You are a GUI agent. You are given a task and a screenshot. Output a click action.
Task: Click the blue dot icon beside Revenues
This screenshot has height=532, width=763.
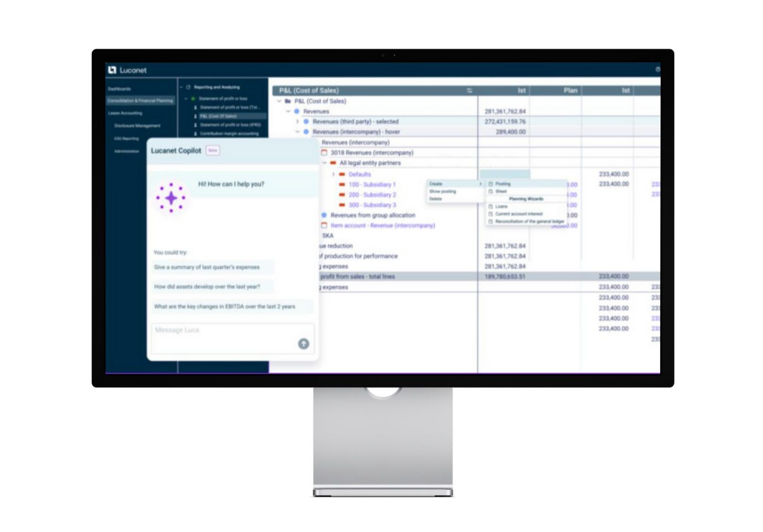(297, 111)
